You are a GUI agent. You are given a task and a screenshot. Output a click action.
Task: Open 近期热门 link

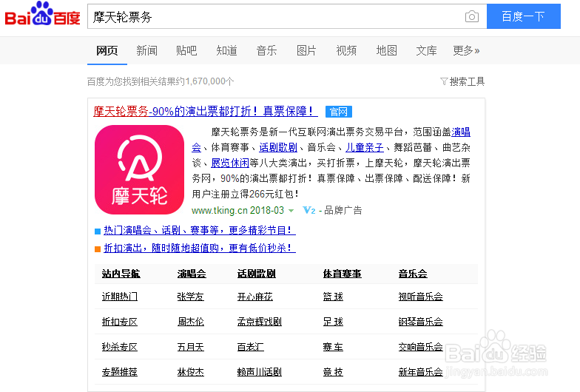point(120,297)
